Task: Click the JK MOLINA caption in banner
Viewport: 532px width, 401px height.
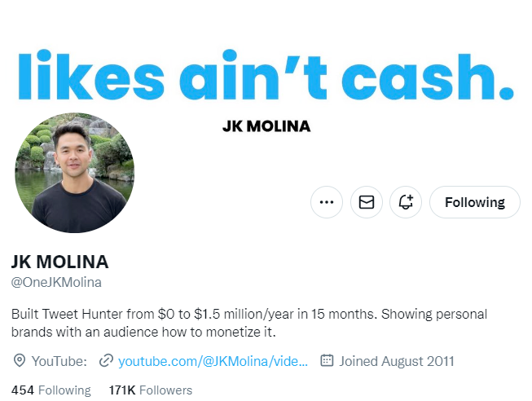Action: (x=266, y=126)
